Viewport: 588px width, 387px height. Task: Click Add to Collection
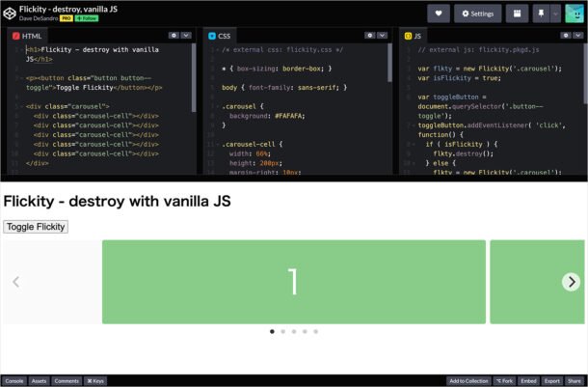pos(468,381)
